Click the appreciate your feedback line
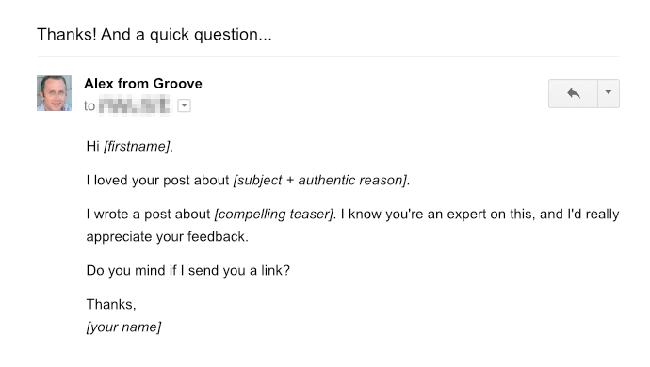 (167, 237)
